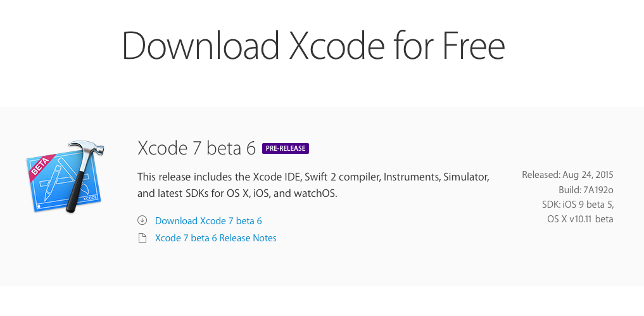Click the small XCODE label on blueprint icon
Image resolution: width=644 pixels, height=316 pixels.
91,198
